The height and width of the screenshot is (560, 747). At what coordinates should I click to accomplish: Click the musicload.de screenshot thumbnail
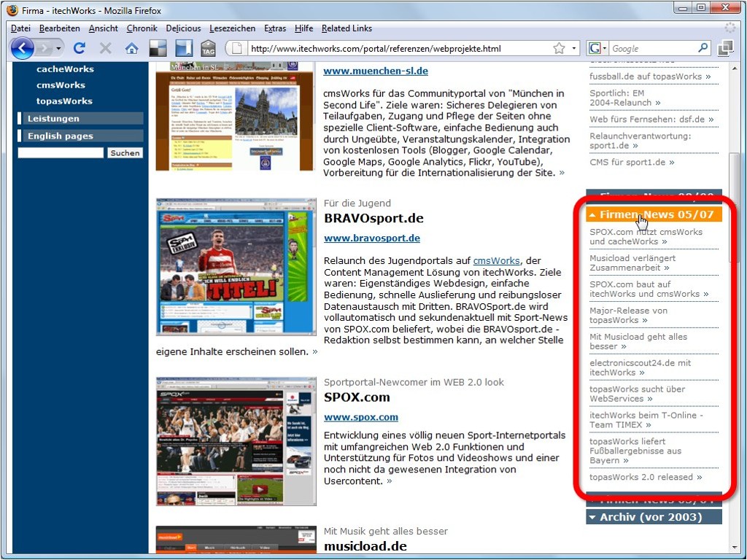tap(236, 540)
